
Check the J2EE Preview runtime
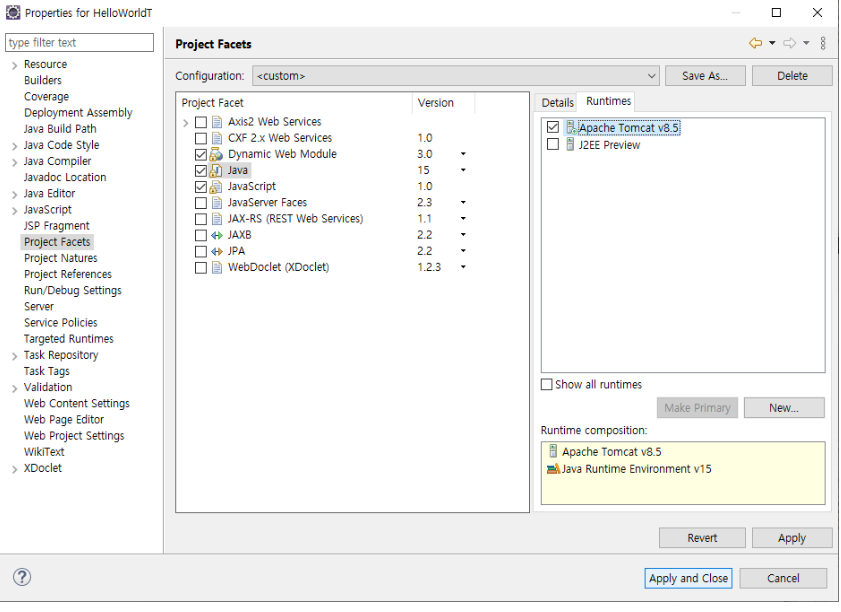coord(552,144)
